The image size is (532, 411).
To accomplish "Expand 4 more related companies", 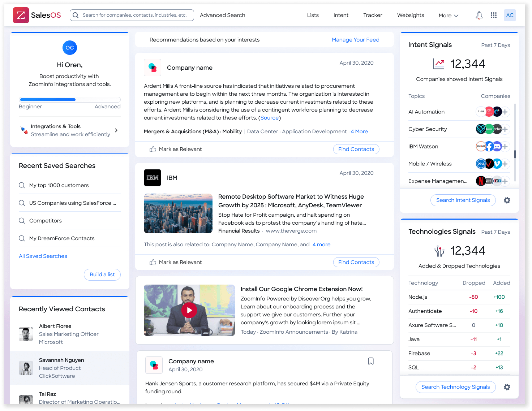I will [322, 245].
